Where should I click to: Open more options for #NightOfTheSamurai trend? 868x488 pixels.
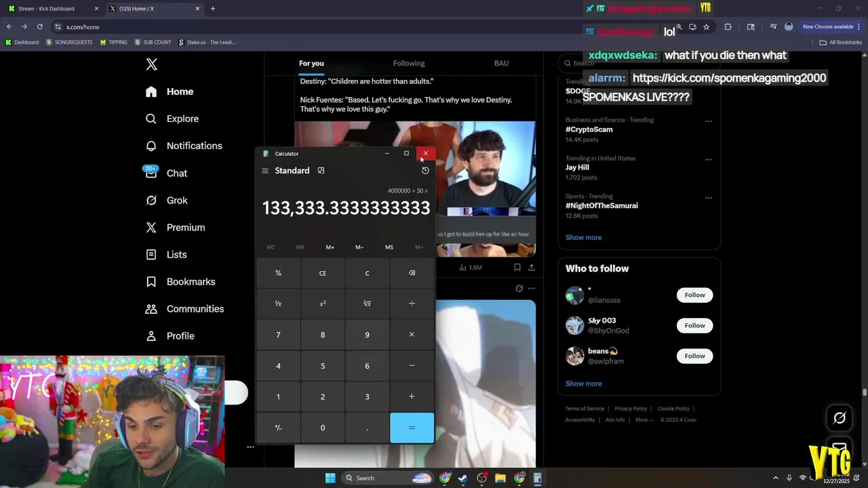pos(709,198)
